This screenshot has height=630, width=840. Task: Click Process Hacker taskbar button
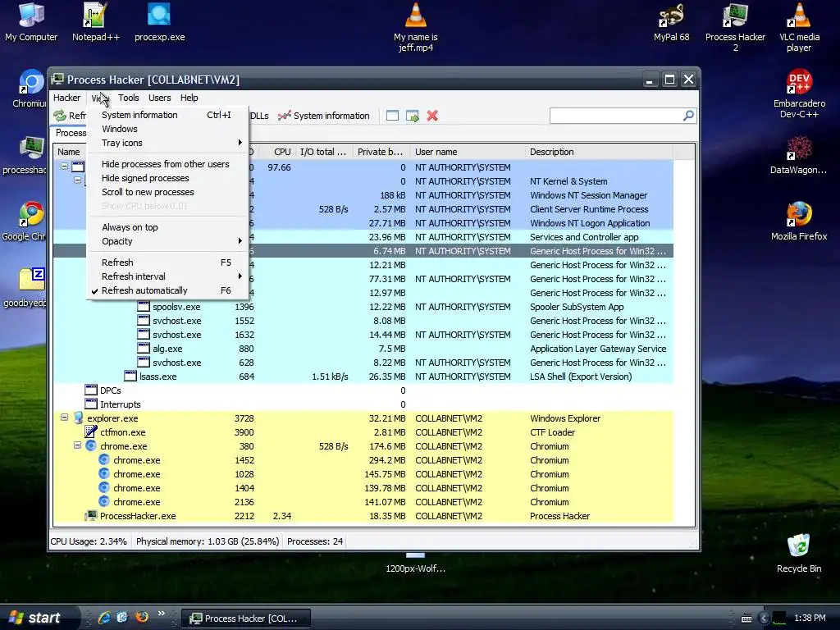point(246,619)
